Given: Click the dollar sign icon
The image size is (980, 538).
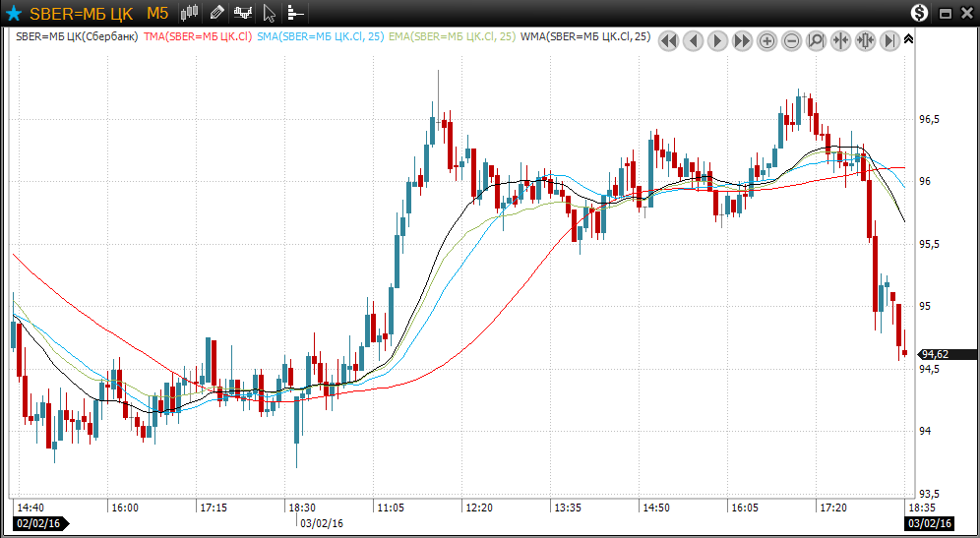Looking at the screenshot, I should tap(919, 13).
